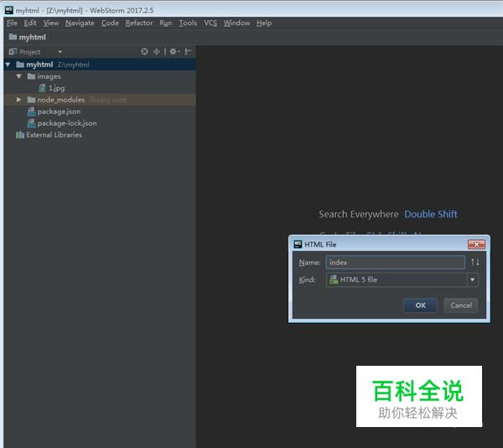Open the Edit menu

coord(30,23)
